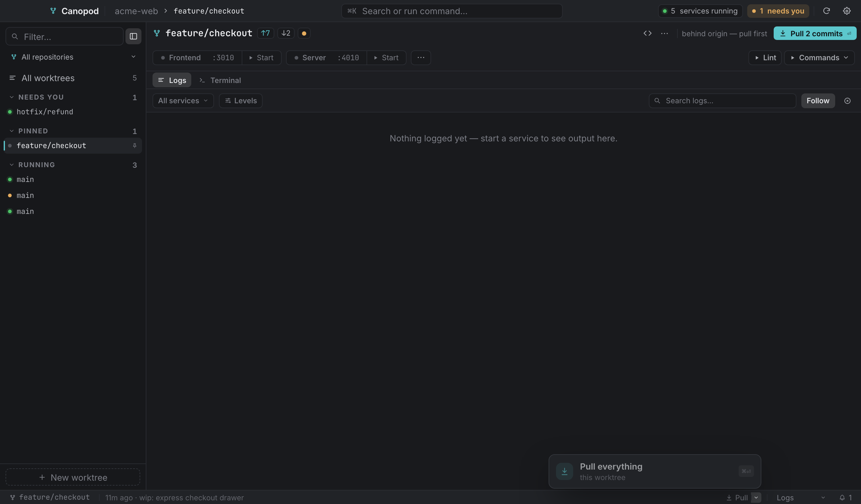Switch to the Logs tab
861x504 pixels.
tap(172, 80)
